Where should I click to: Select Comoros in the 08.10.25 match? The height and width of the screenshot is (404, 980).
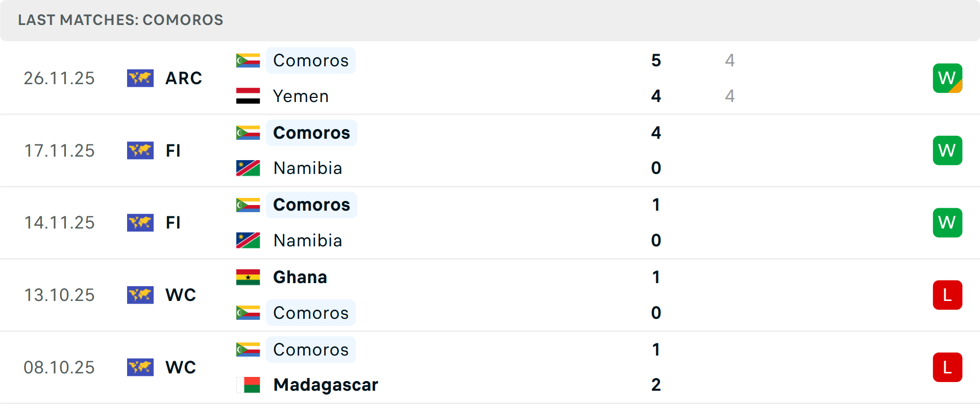click(x=311, y=349)
